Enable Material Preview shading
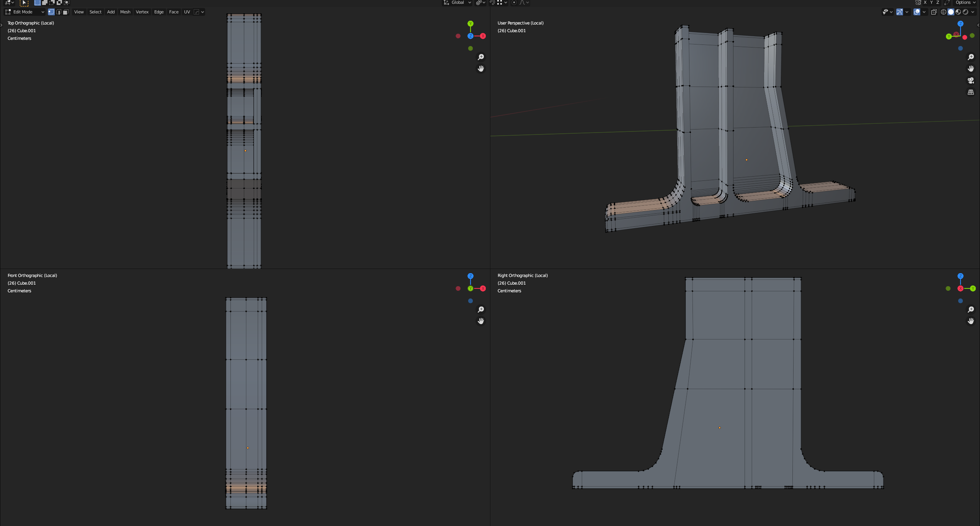Image resolution: width=980 pixels, height=526 pixels. pyautogui.click(x=958, y=12)
